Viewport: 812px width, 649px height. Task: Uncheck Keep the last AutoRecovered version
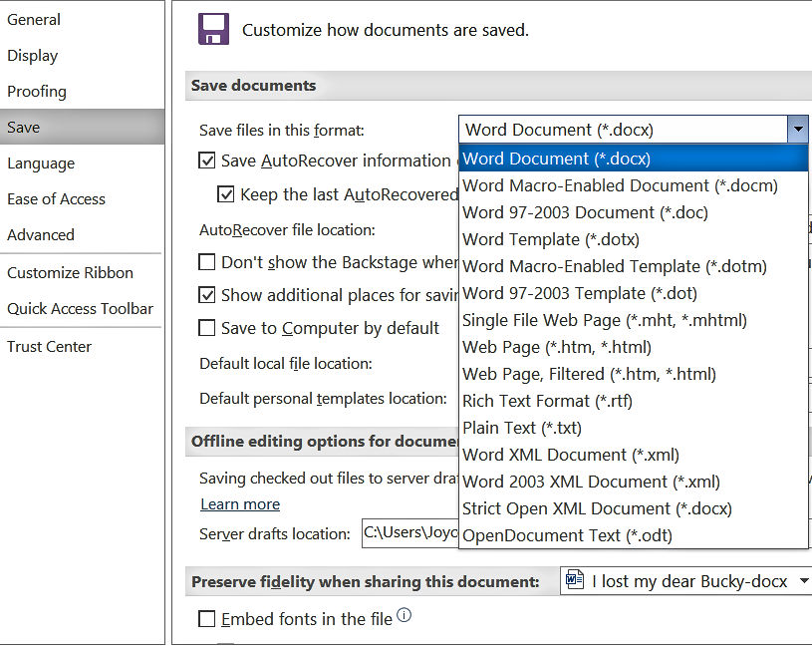(x=226, y=194)
